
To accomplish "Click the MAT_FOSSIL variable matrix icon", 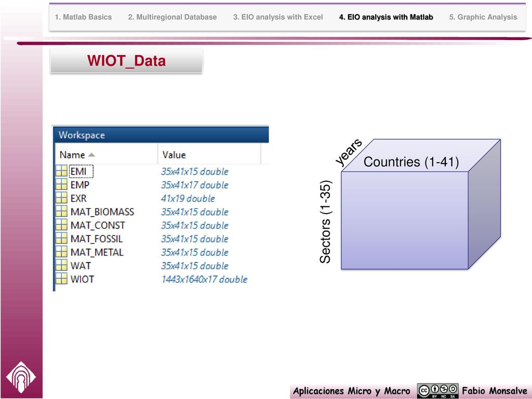I will click(61, 238).
